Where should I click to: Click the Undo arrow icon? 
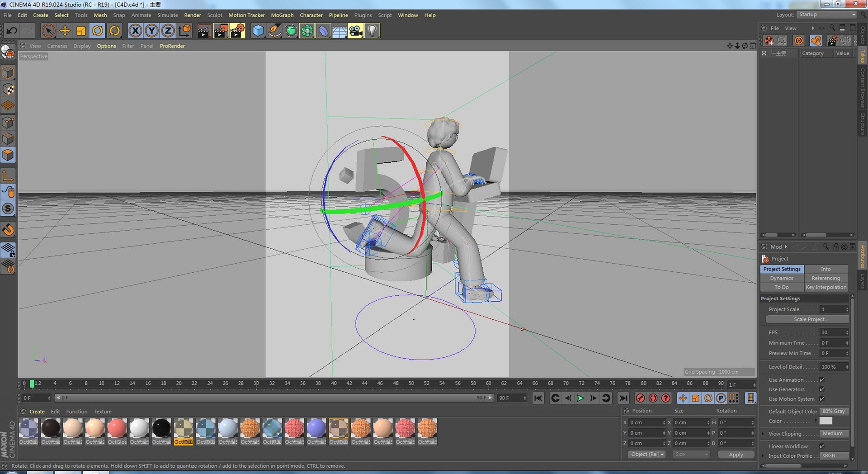(x=12, y=31)
